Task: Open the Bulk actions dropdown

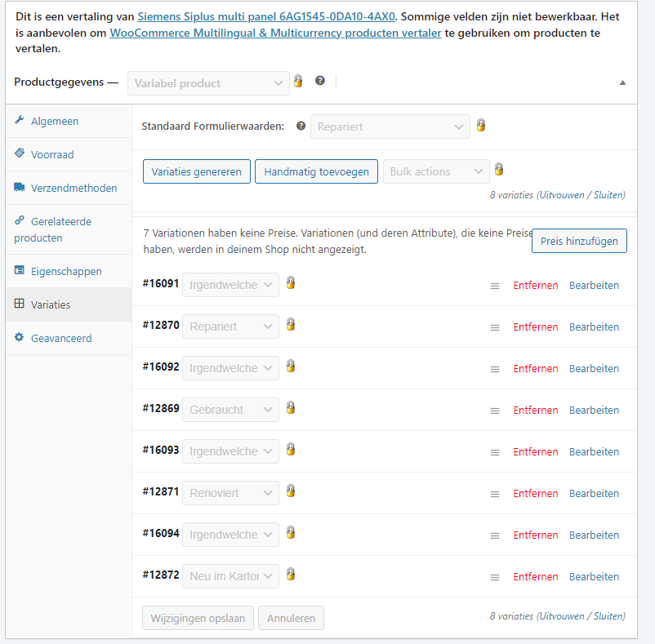Action: pyautogui.click(x=436, y=171)
